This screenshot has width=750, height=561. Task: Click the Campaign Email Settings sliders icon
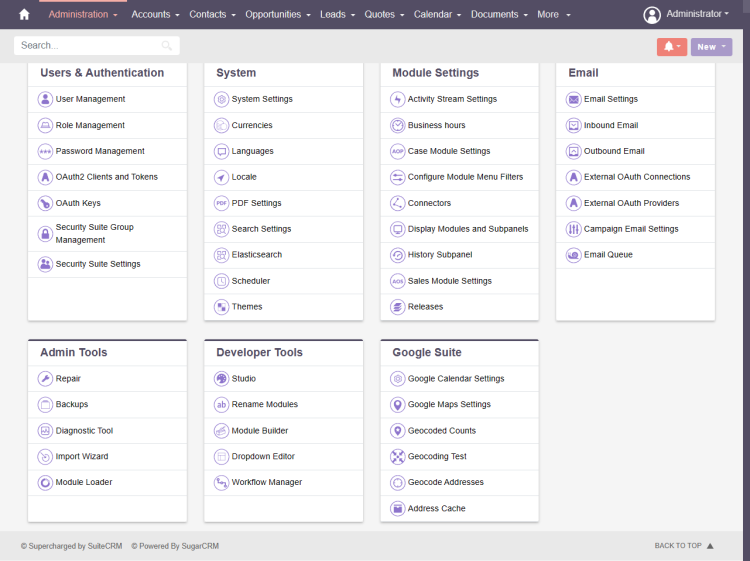573,229
